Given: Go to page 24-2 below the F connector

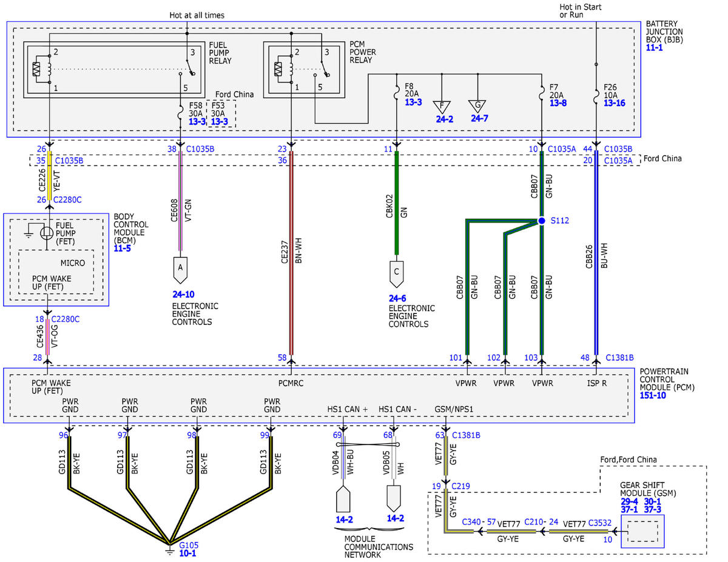Looking at the screenshot, I should 445,119.
